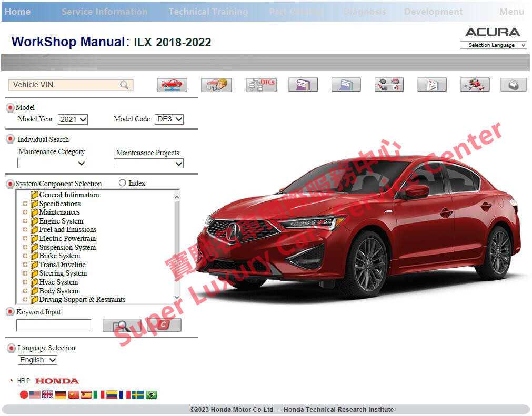The height and width of the screenshot is (416, 532).
Task: Select the Language Selection radio button
Action: pyautogui.click(x=11, y=348)
